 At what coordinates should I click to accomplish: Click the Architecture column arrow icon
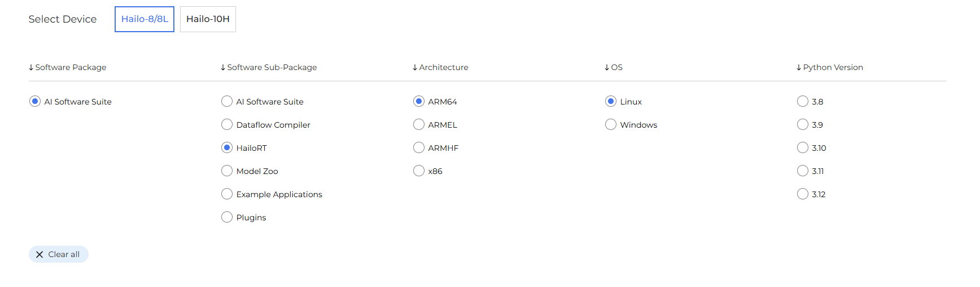point(415,68)
